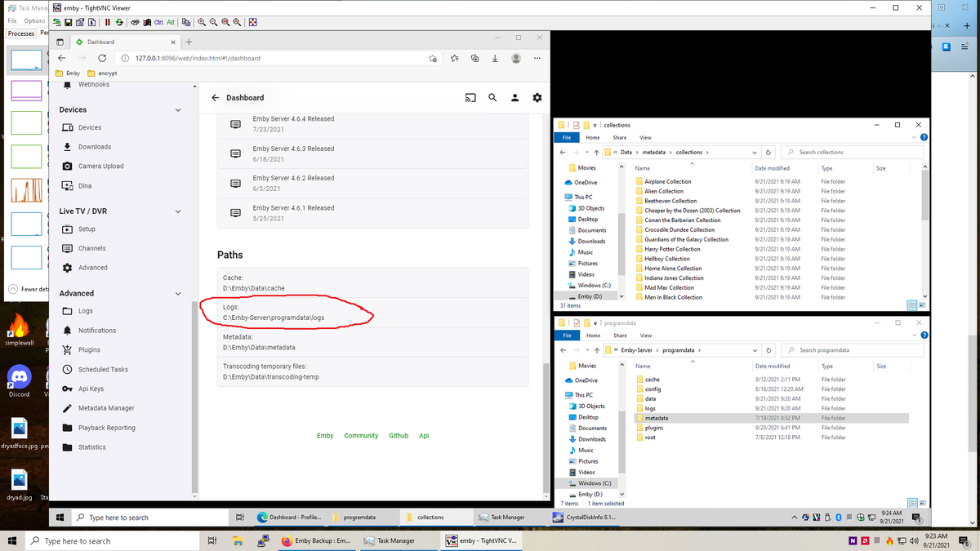
Task: Open the collections address bar dropdown arrow
Action: 754,153
